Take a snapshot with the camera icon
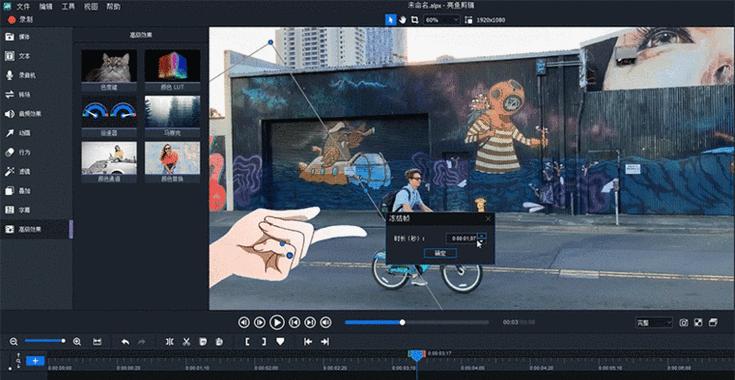The width and height of the screenshot is (735, 380). [x=684, y=322]
